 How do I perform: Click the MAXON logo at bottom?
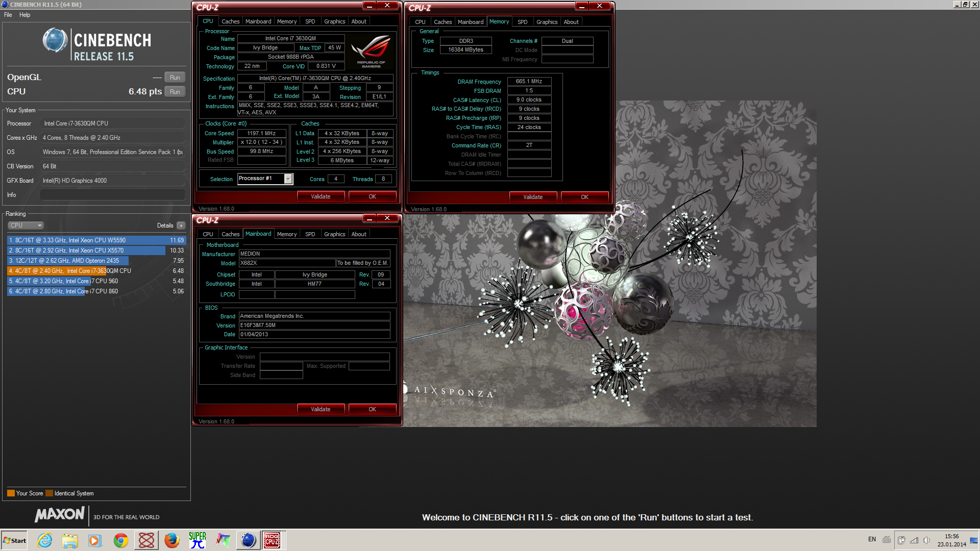point(60,514)
